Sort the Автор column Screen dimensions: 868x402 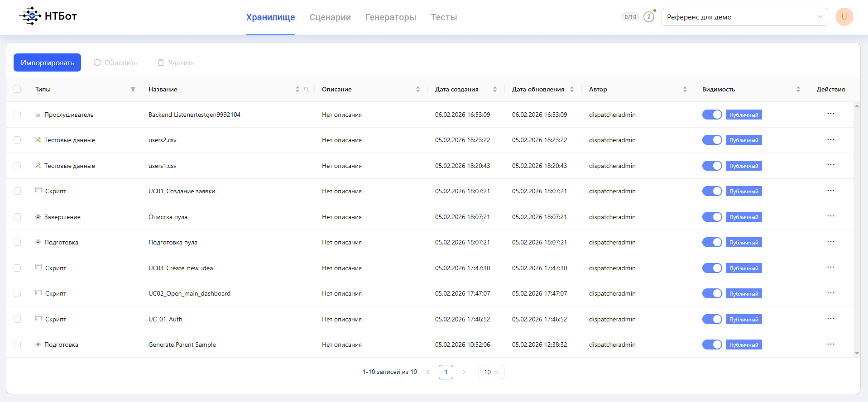[685, 89]
